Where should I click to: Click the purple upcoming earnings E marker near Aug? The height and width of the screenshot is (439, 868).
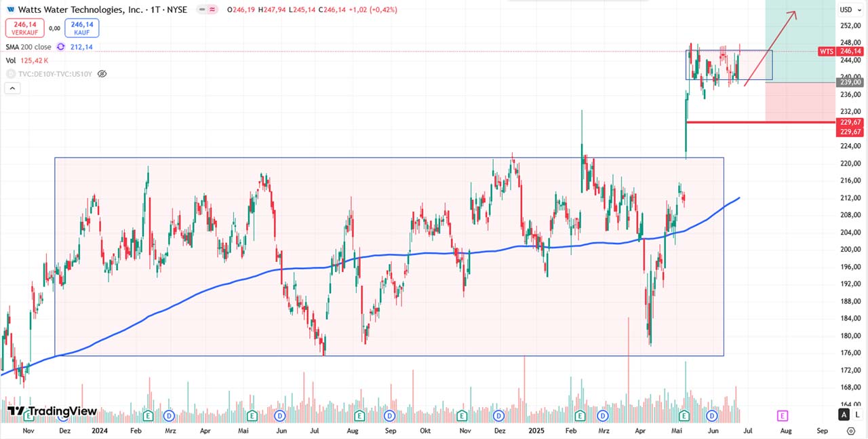(x=782, y=415)
